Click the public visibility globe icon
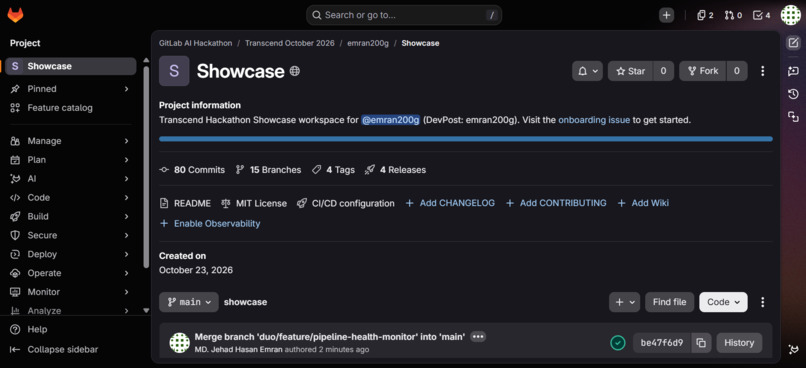Viewport: 806px width, 368px height. click(x=295, y=71)
